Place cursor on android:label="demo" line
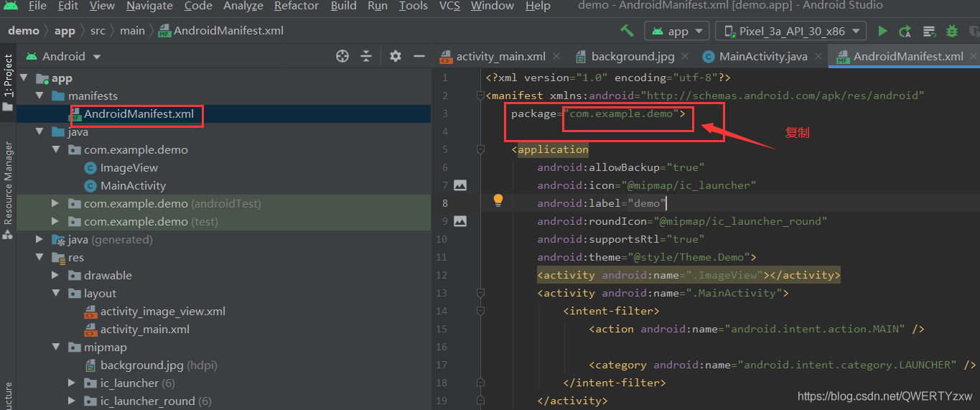Viewport: 980px width, 410px height. 602,203
